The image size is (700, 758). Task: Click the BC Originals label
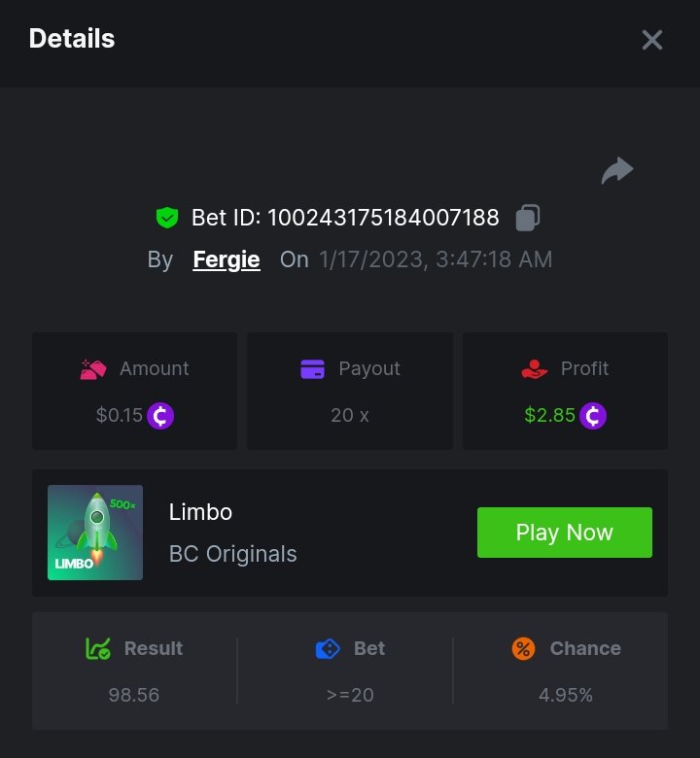click(233, 554)
